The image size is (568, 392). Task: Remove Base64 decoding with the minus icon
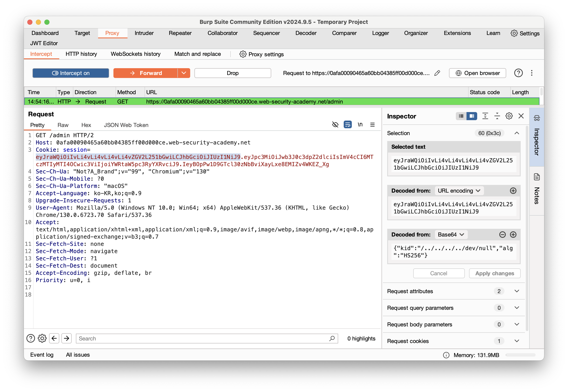coord(502,235)
